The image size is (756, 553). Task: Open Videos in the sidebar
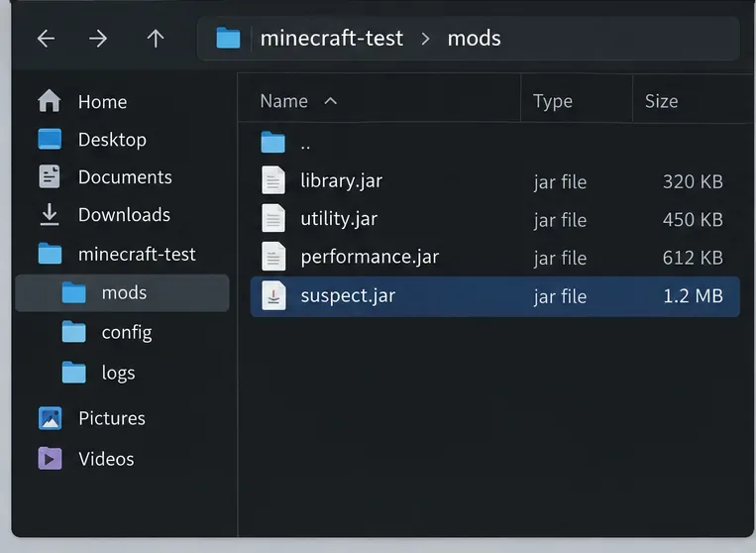click(x=106, y=459)
